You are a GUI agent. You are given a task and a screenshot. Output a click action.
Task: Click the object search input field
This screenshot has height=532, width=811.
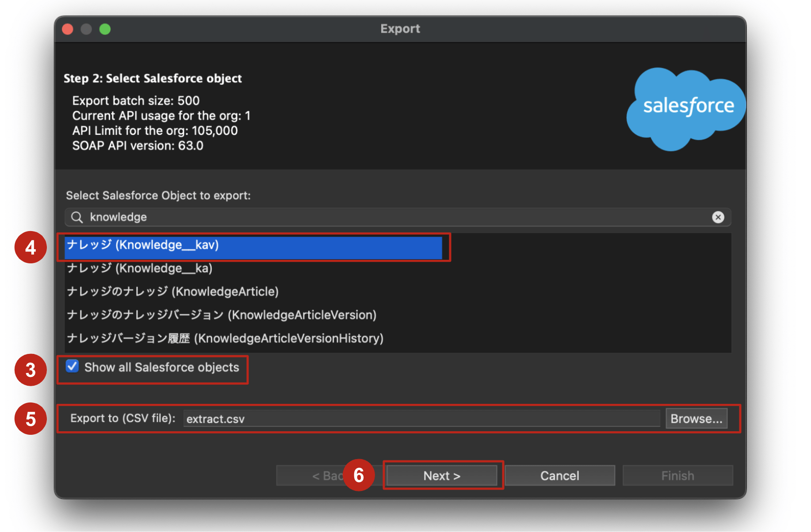coord(398,217)
